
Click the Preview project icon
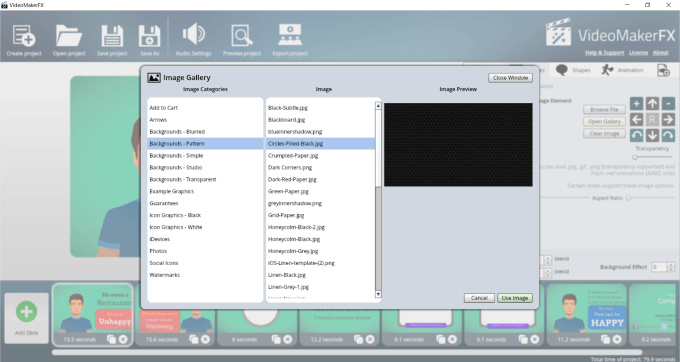[x=242, y=36]
